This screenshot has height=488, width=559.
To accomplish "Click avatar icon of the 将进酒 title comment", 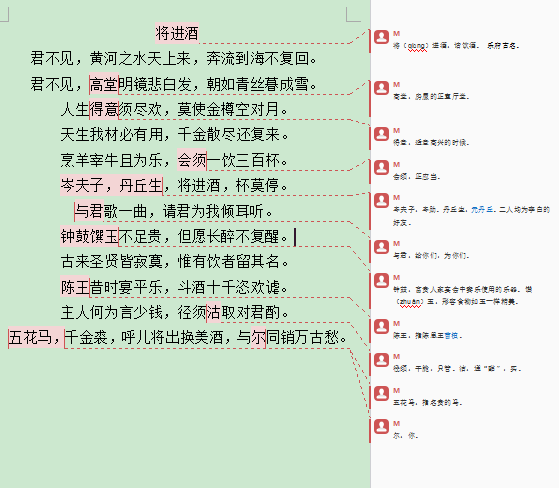I will [x=381, y=37].
